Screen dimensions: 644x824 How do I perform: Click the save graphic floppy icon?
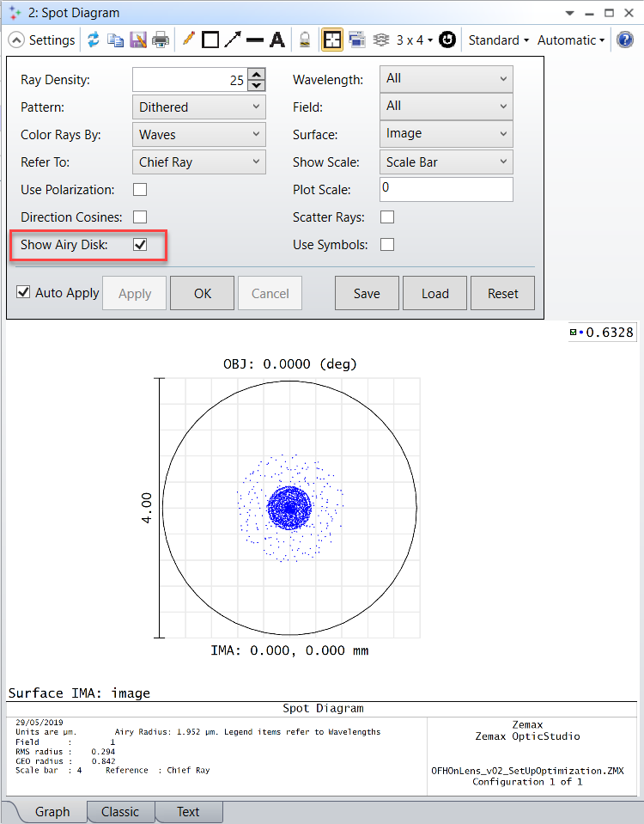click(x=138, y=40)
